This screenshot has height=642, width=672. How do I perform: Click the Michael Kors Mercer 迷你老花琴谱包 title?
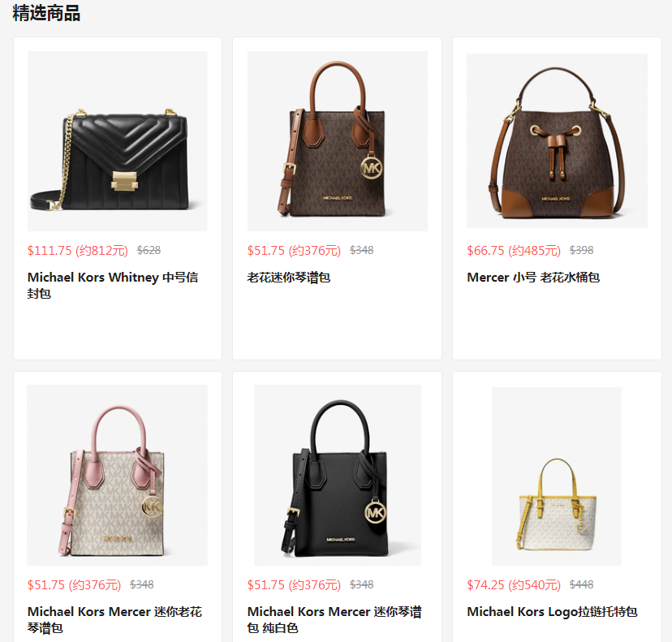point(114,620)
